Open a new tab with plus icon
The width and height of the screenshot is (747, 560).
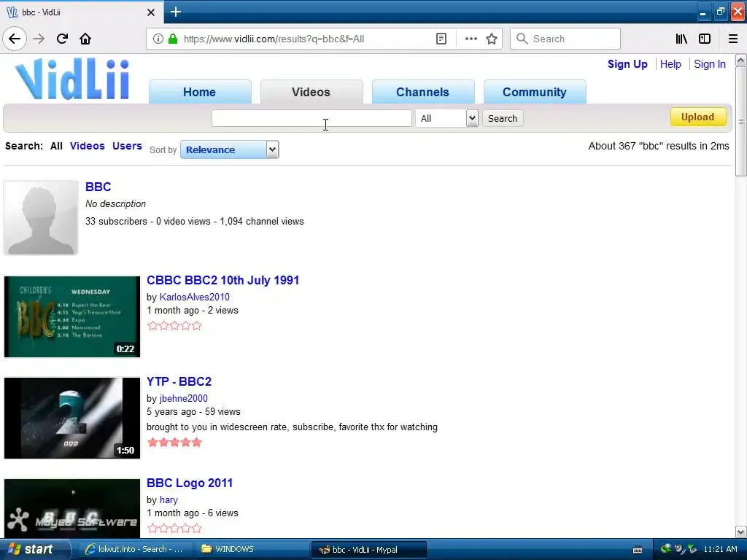pos(176,12)
